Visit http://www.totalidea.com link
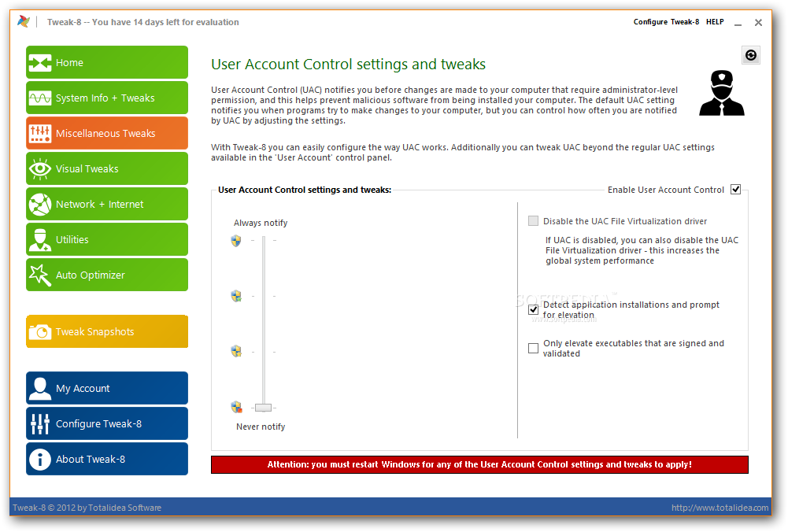 click(720, 508)
